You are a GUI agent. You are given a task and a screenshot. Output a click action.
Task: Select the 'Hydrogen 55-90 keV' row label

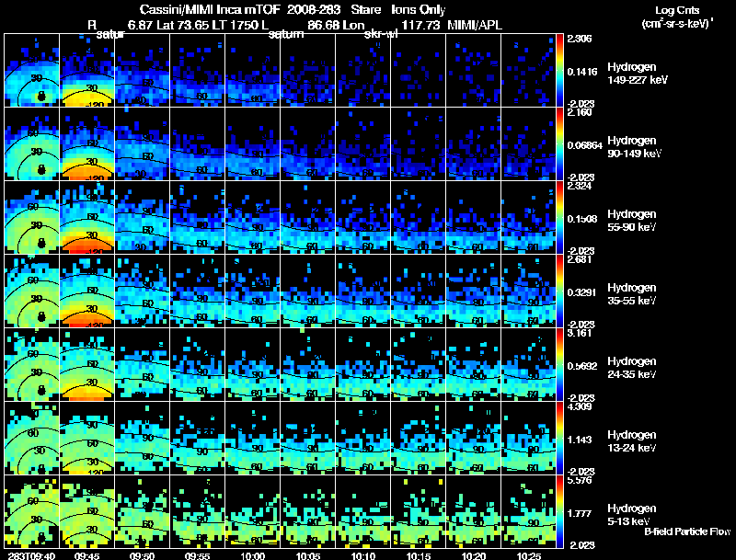click(632, 221)
